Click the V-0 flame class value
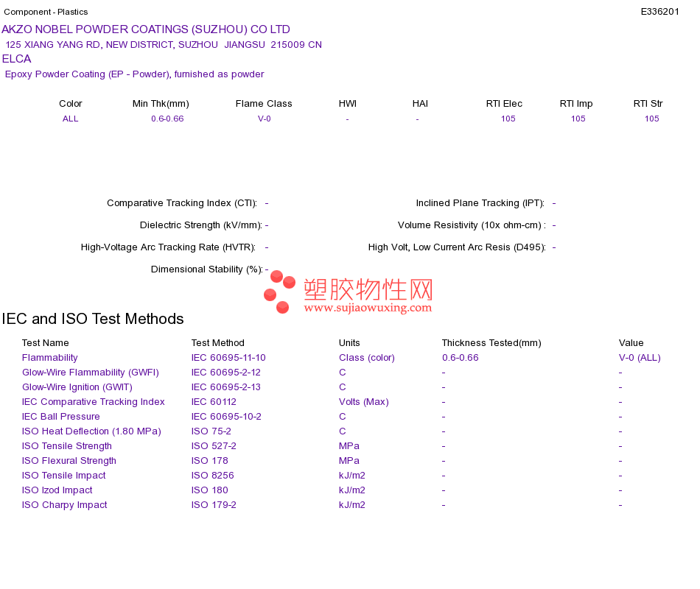Viewport: 700px width, 589px height. (265, 119)
